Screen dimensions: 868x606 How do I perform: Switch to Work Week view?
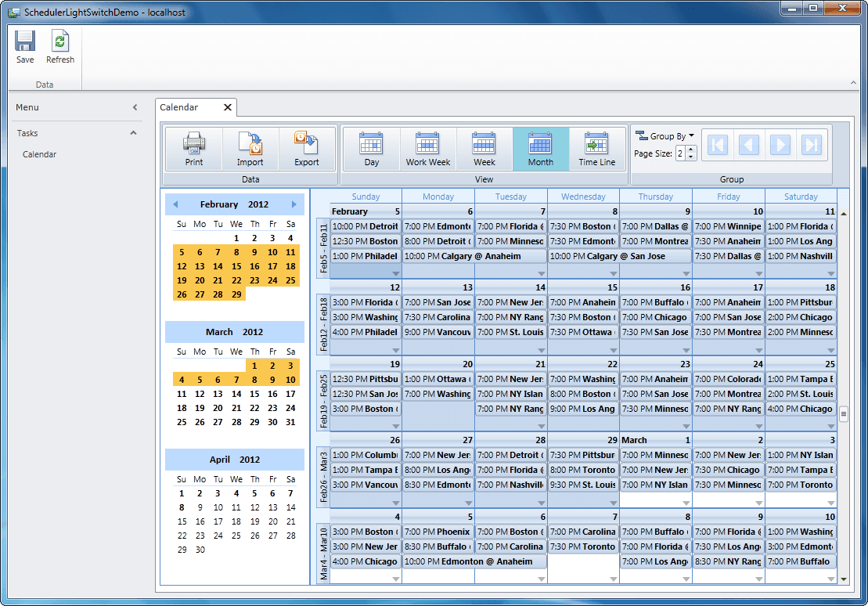[428, 149]
